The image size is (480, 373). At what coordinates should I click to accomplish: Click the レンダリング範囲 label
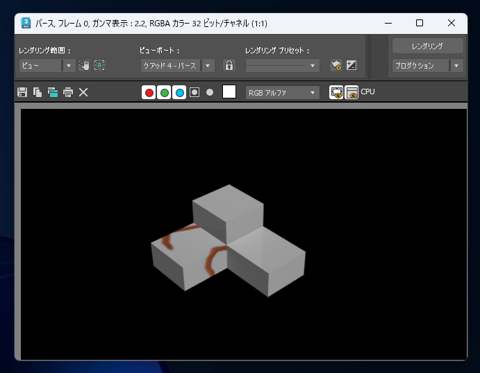pyautogui.click(x=44, y=50)
